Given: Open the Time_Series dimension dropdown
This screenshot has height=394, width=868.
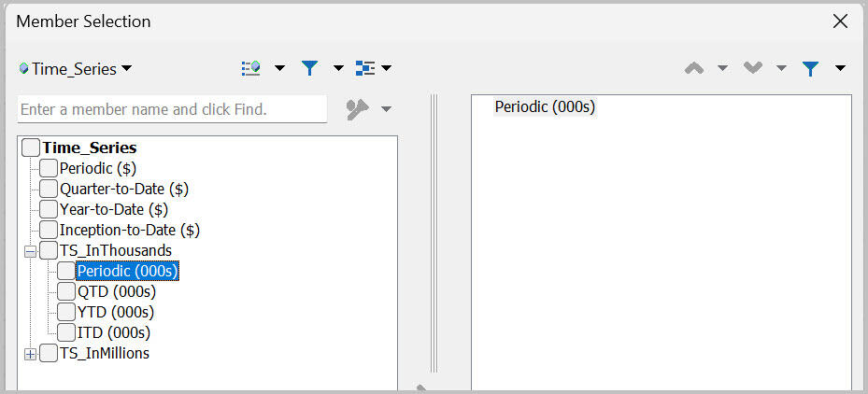Looking at the screenshot, I should pyautogui.click(x=127, y=68).
